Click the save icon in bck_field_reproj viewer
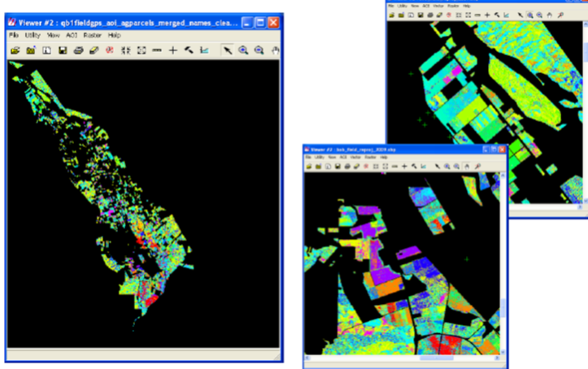The width and height of the screenshot is (588, 369). pos(337,166)
